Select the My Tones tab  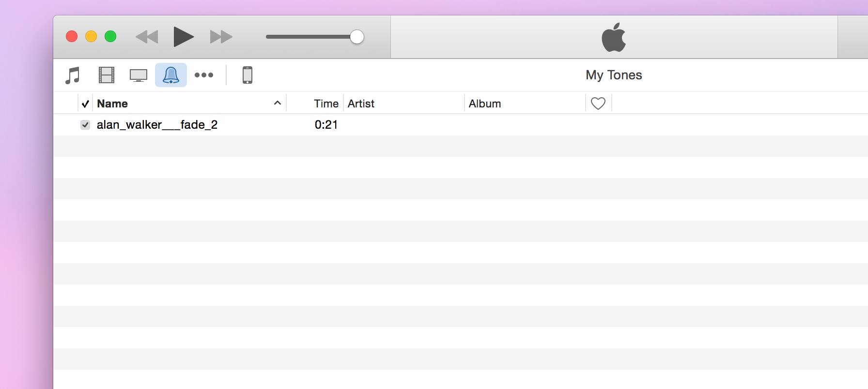[x=614, y=75]
